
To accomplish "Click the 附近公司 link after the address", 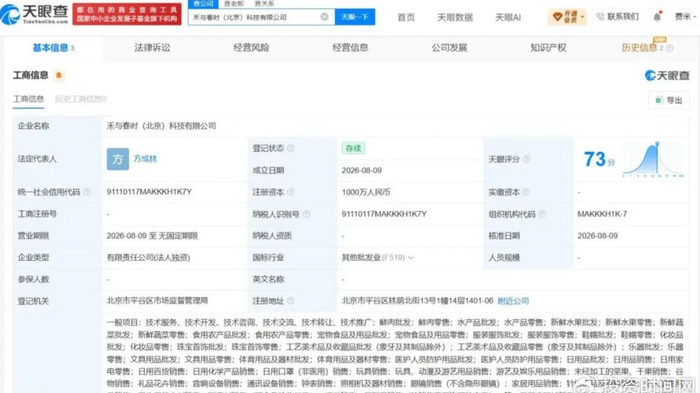I will [x=513, y=301].
